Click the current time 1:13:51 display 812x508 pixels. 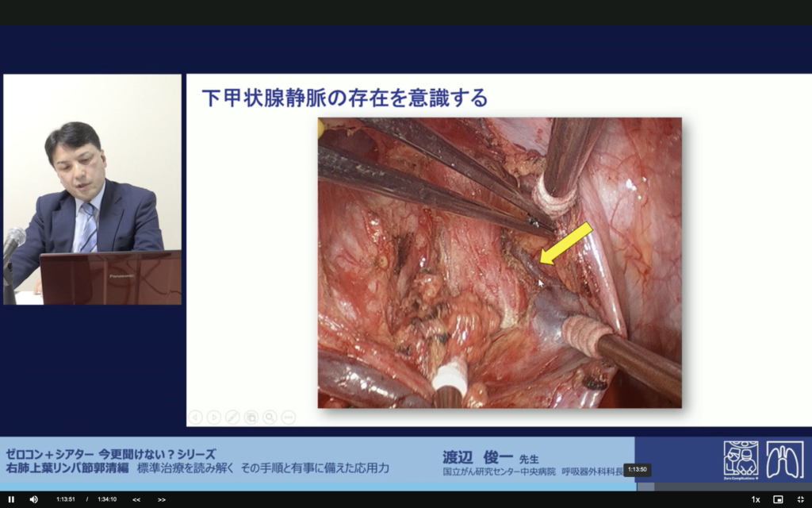click(x=66, y=499)
